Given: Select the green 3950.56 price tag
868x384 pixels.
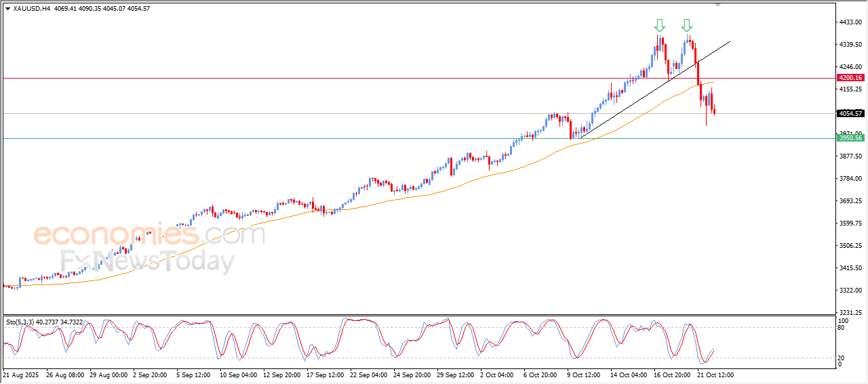Looking at the screenshot, I should coord(850,138).
